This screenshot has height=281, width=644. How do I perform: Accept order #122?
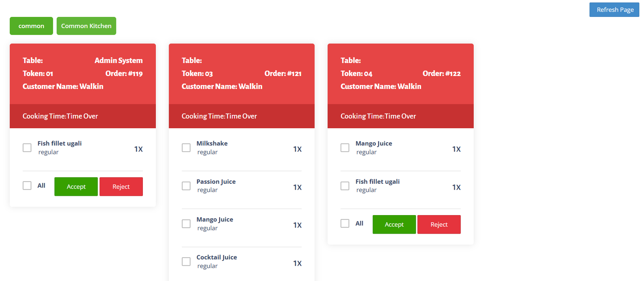click(394, 224)
